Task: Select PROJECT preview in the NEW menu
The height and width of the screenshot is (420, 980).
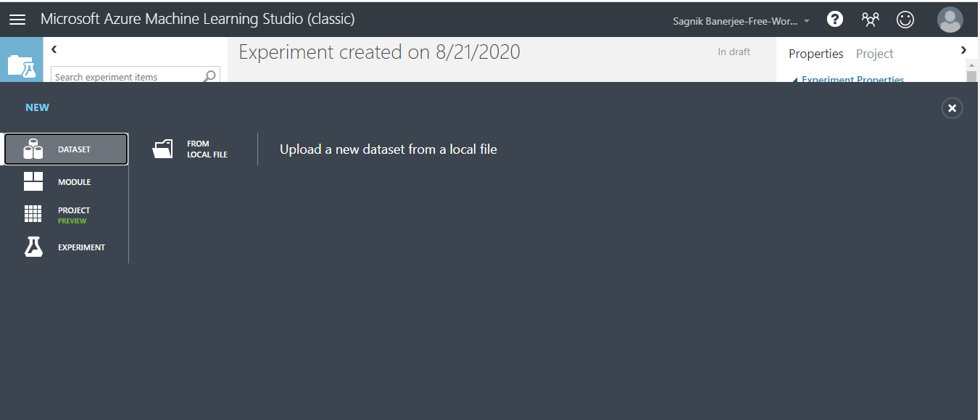Action: 66,215
